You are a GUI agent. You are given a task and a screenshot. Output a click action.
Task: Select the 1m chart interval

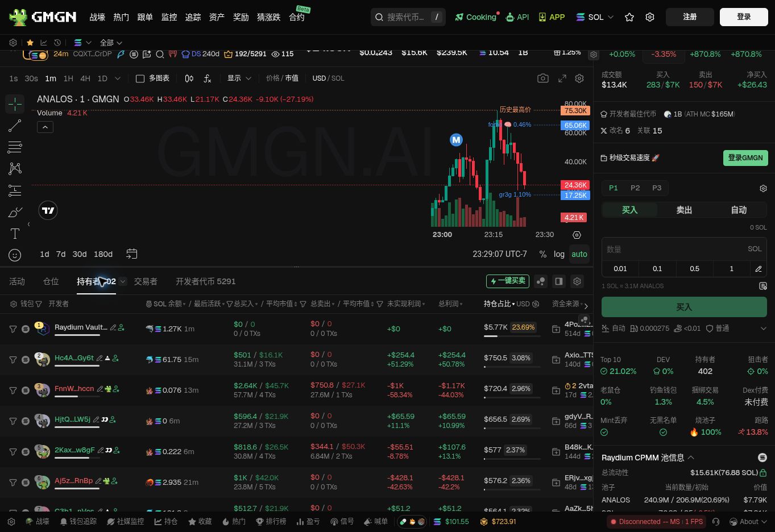[x=51, y=78]
